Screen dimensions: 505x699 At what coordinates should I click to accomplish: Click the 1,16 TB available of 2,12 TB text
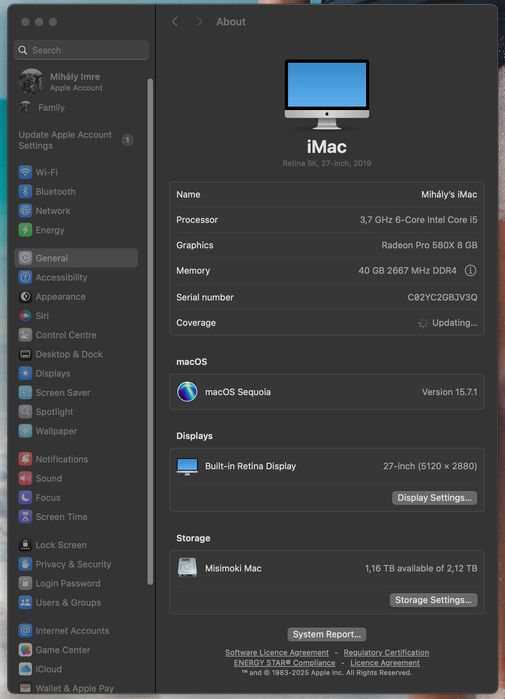421,568
